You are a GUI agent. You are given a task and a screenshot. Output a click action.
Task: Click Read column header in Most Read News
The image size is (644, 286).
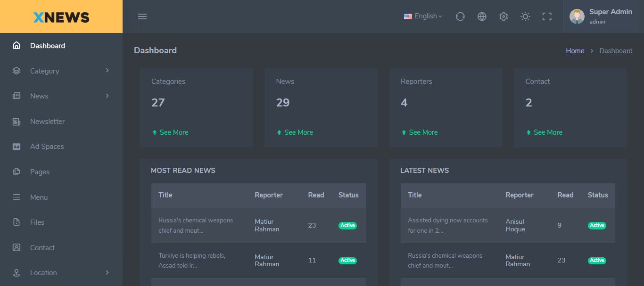tap(316, 195)
